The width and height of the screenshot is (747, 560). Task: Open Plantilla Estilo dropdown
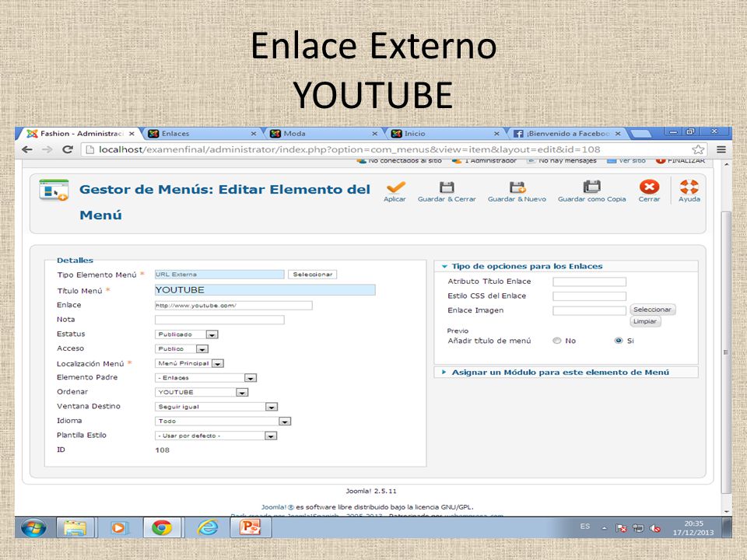(216, 436)
